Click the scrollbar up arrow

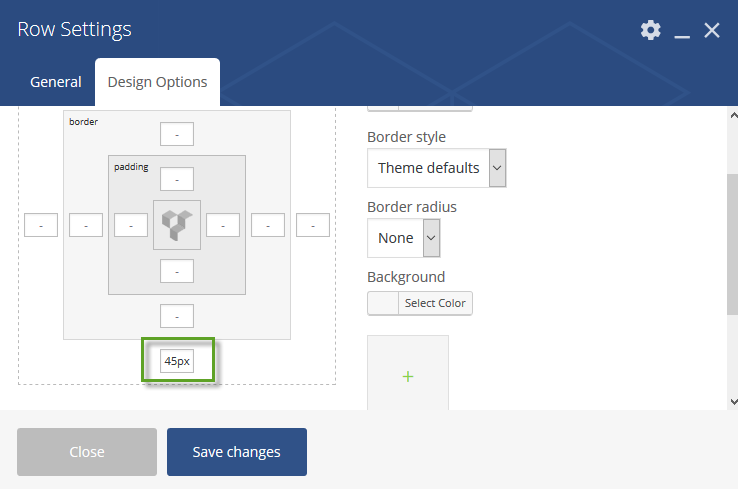[733, 115]
